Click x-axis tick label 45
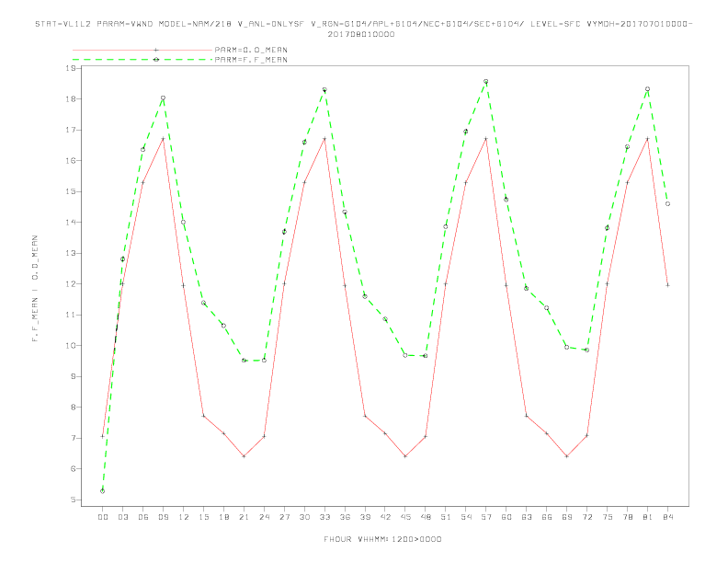 405,517
